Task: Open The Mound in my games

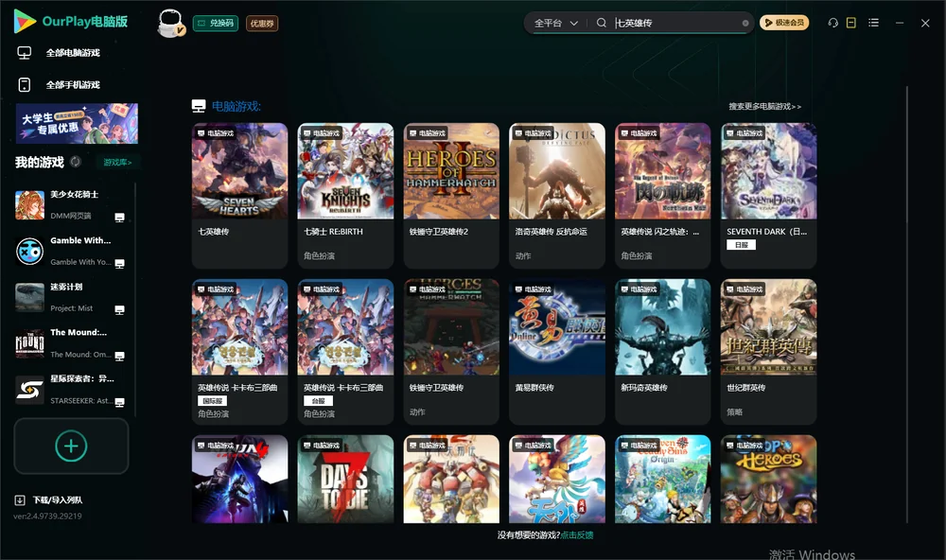Action: click(x=71, y=343)
